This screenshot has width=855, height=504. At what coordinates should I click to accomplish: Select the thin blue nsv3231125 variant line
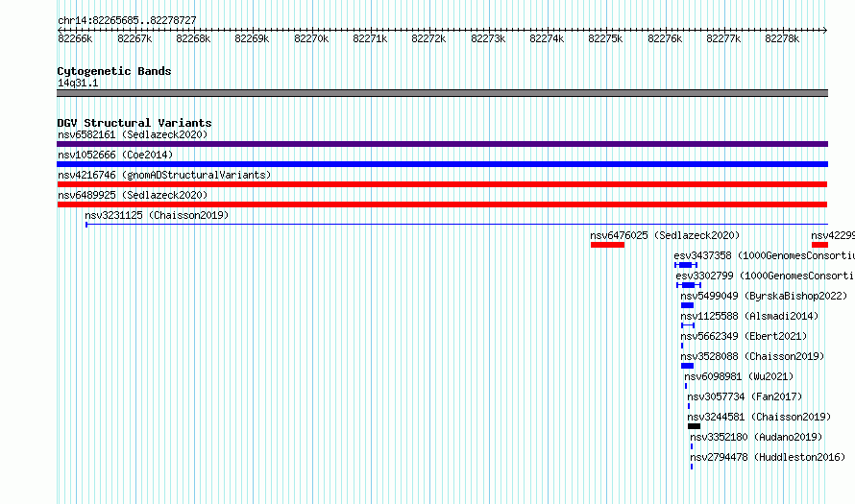456,225
